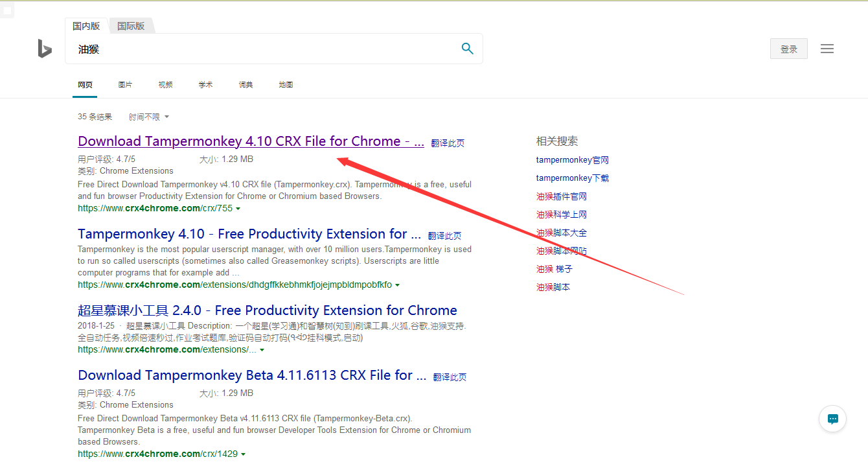This screenshot has height=466, width=868.
Task: Click 翻译此页 beside Free Productivity Extension result
Action: (444, 236)
